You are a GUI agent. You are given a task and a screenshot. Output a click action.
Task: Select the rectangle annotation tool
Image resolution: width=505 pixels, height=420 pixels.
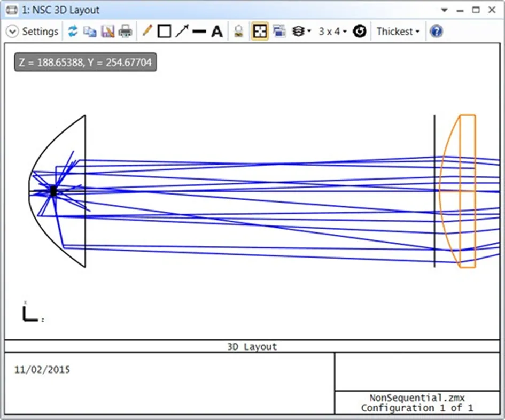[x=164, y=32]
